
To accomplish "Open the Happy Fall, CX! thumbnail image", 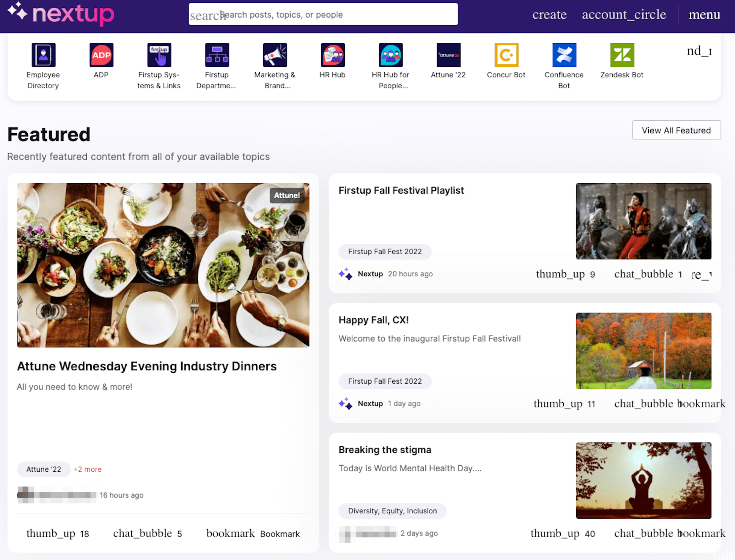I will (x=643, y=351).
